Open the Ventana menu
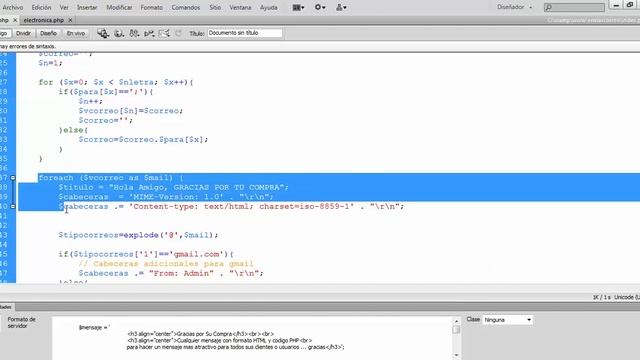Screen dimensions: 640x360 [240, 7]
